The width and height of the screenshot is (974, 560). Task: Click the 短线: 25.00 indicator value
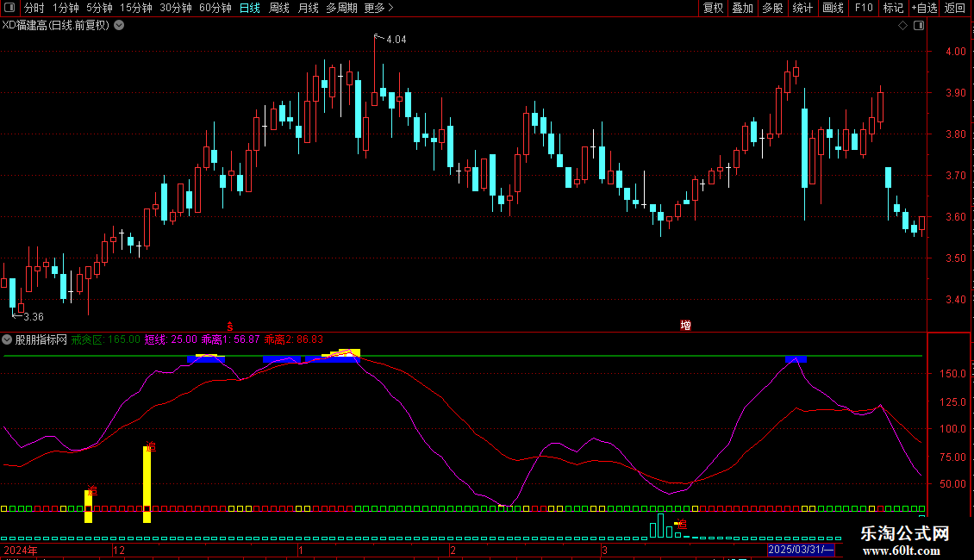coord(171,339)
